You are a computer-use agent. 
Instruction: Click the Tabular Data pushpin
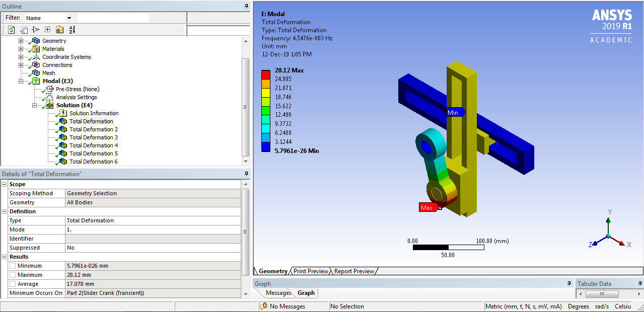click(x=639, y=283)
